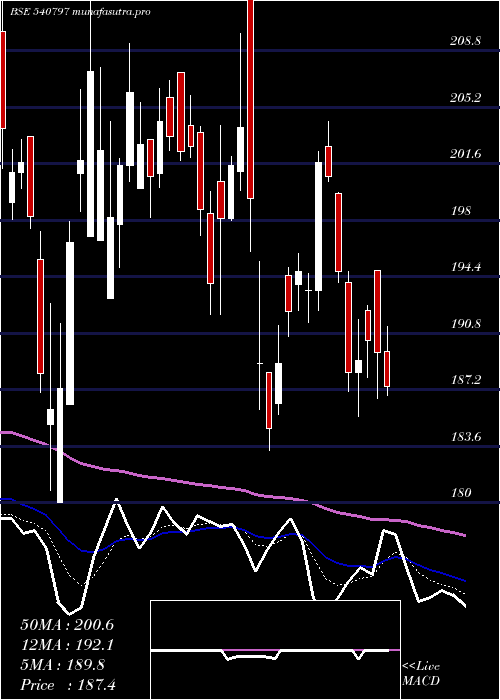Screen dimensions: 500x700
Task: Select the 190.8 price axis label
Action: tap(465, 324)
